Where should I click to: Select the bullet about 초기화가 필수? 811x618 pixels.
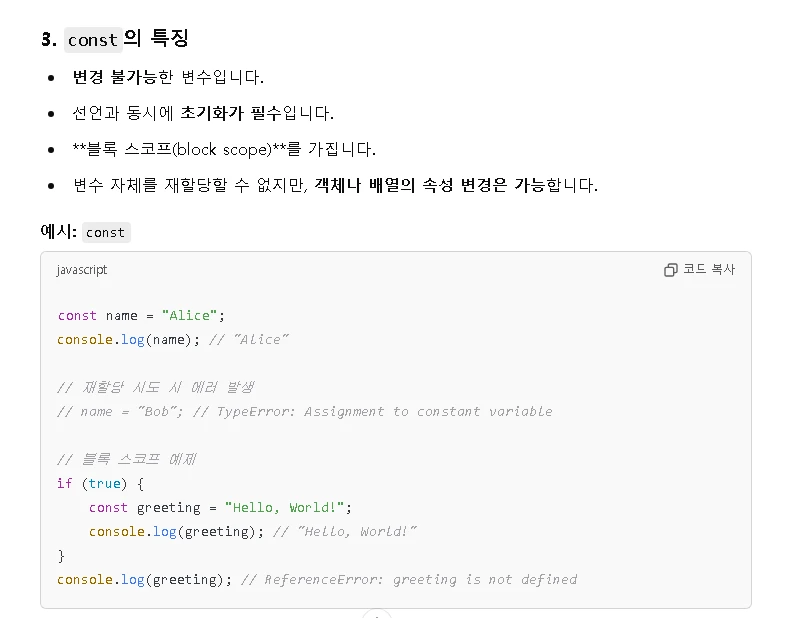203,113
